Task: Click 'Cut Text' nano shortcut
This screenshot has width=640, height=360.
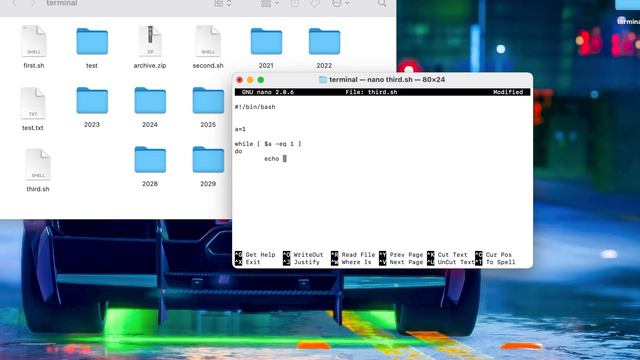Action: [453, 255]
